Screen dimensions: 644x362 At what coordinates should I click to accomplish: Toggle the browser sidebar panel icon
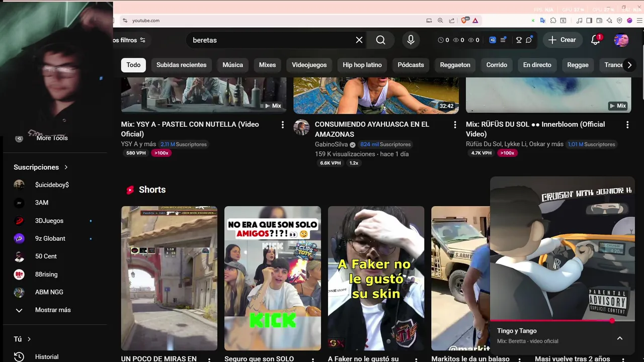tap(590, 21)
